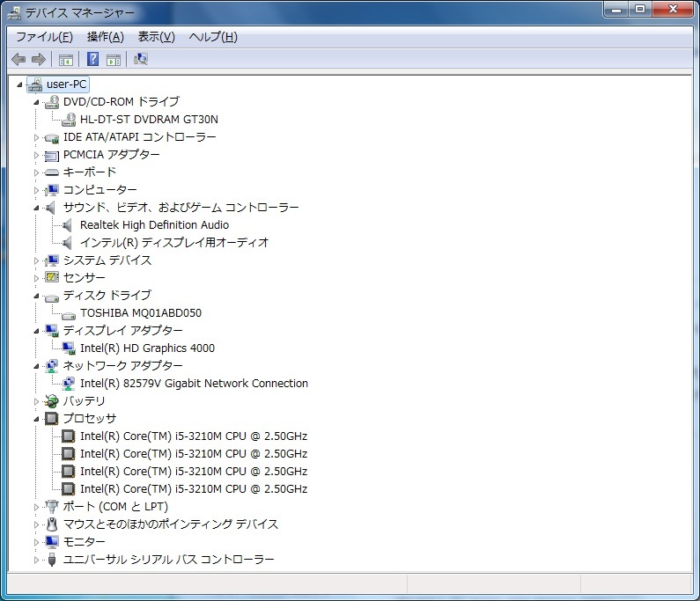Close the デバイス マネージャー window
The image size is (700, 601).
coord(674,9)
